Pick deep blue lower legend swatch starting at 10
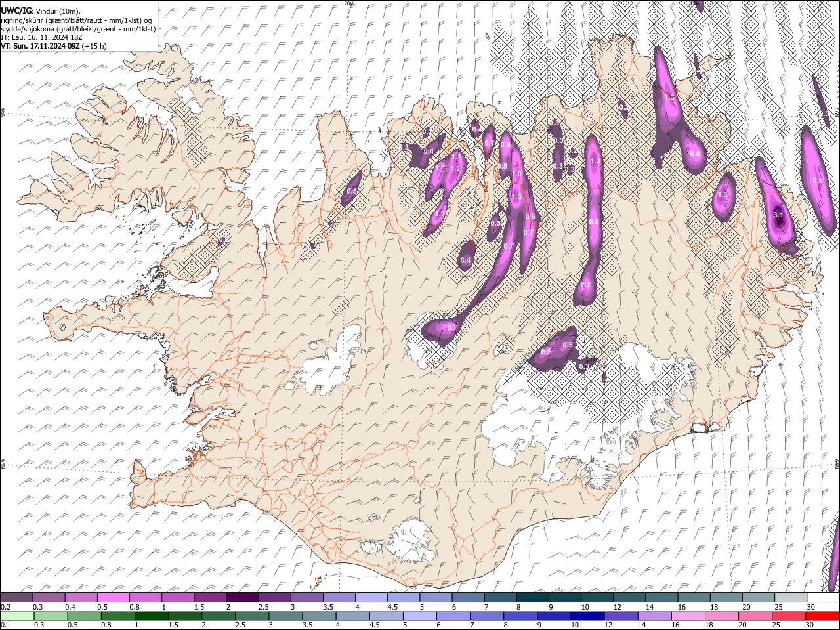Viewport: 840px width, 630px height. coord(587,616)
